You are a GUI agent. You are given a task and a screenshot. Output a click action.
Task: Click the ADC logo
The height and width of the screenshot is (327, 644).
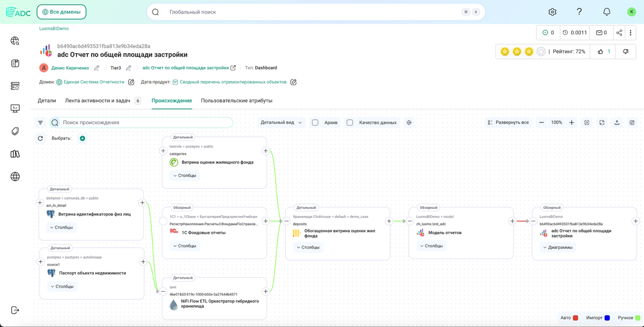(x=18, y=12)
